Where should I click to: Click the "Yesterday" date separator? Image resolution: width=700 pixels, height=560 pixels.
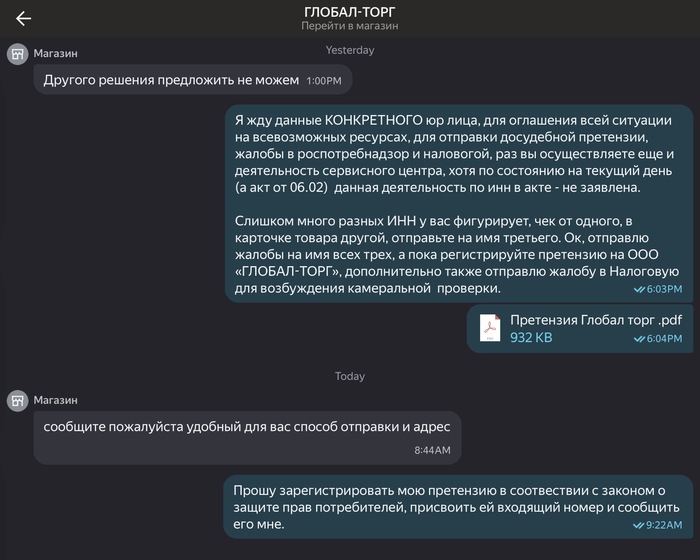tap(350, 50)
